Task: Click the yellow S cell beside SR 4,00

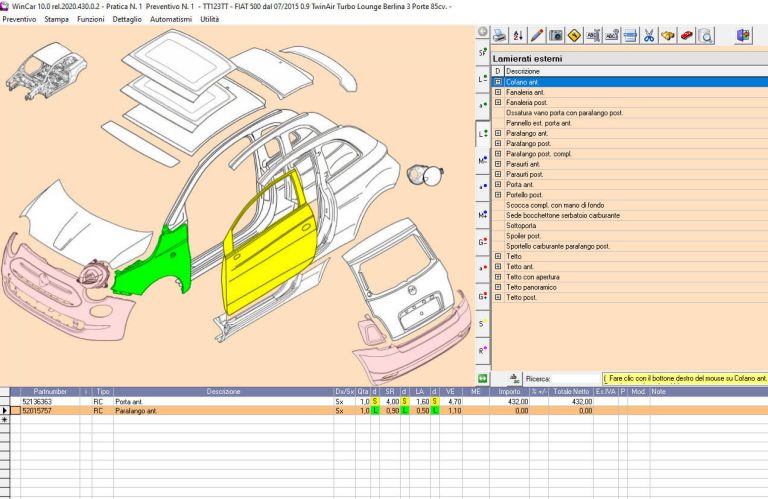Action: click(375, 402)
